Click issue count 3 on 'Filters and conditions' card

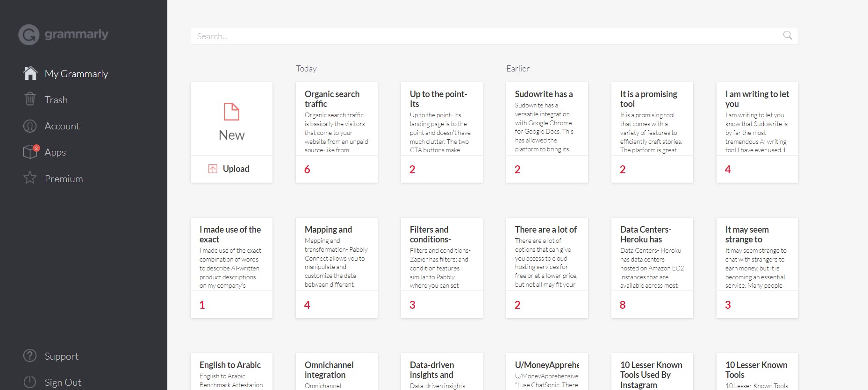(412, 305)
